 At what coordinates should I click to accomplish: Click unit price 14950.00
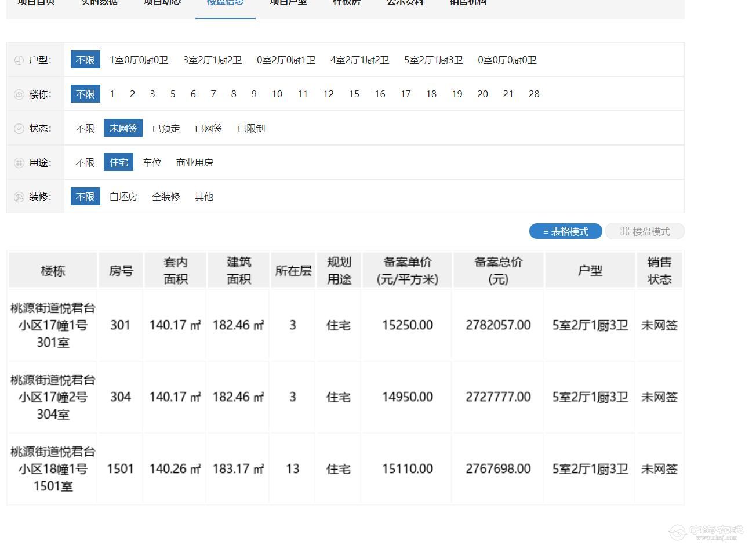[x=408, y=397]
